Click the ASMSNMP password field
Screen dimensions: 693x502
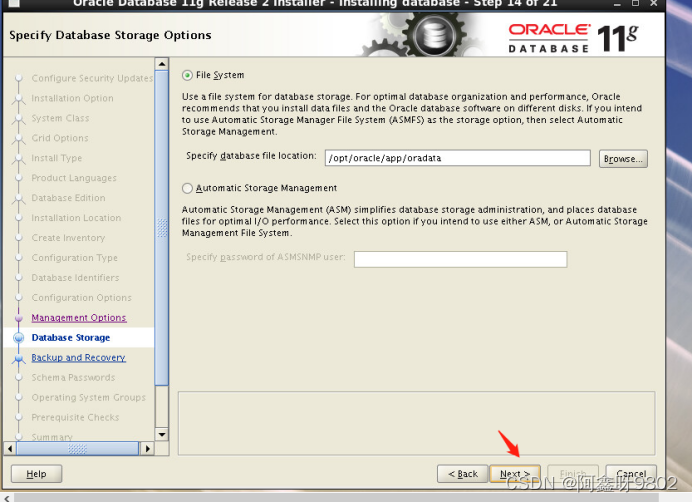click(460, 259)
